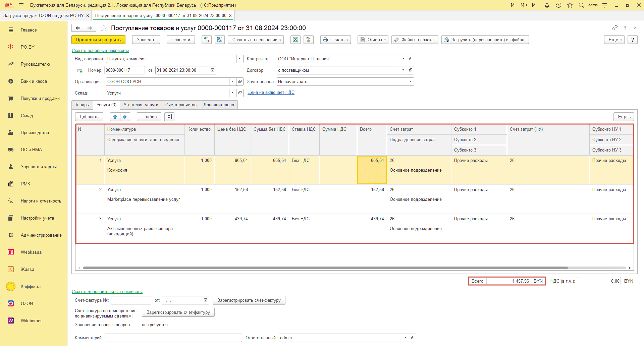Viewport: 644px width, 346px height.
Task: Expand the Договор dropdown arrow
Action: (404, 70)
